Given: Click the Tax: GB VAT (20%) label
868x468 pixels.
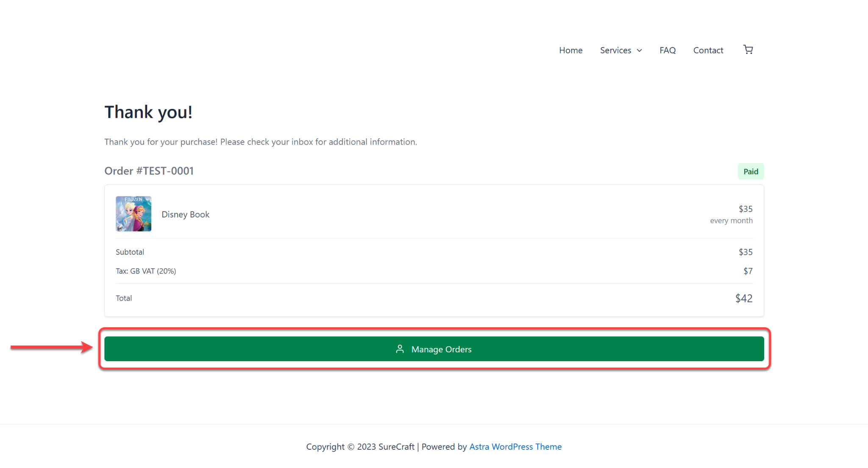Looking at the screenshot, I should (146, 271).
